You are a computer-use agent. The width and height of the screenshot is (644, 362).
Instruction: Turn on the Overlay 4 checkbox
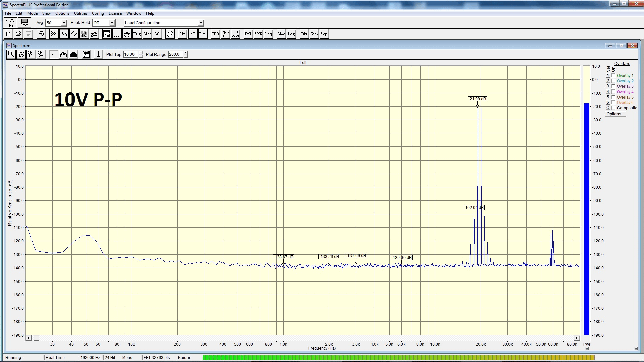click(x=613, y=92)
